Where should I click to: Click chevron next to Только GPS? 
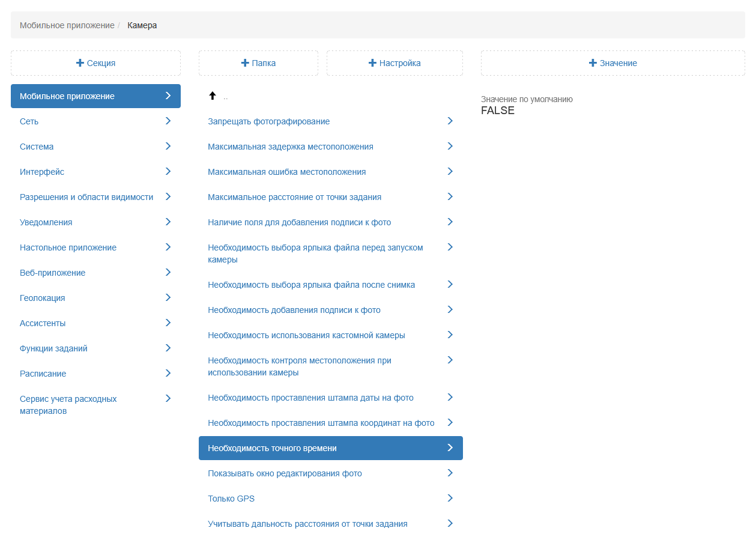(x=450, y=499)
